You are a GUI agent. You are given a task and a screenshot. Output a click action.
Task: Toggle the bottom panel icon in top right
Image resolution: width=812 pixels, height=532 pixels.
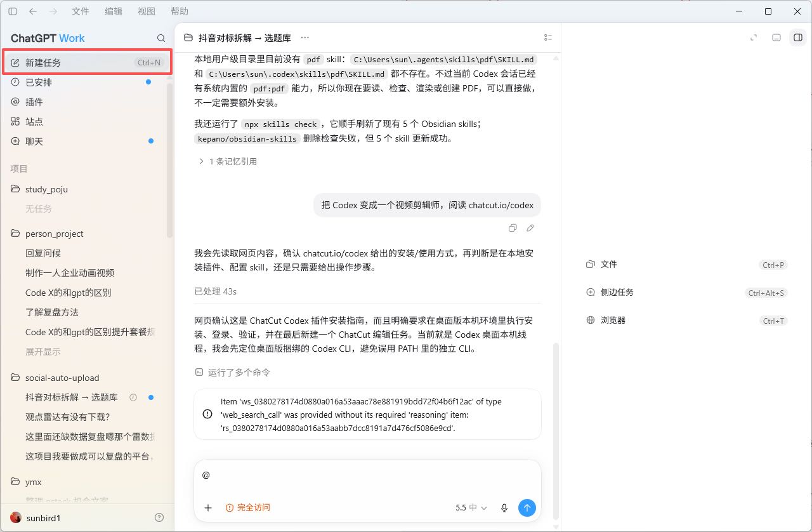[x=776, y=37]
